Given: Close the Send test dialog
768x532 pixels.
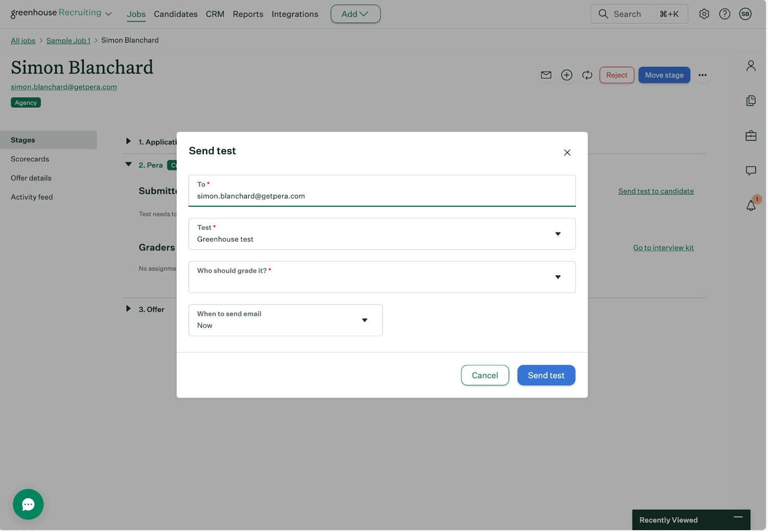Looking at the screenshot, I should coord(567,153).
